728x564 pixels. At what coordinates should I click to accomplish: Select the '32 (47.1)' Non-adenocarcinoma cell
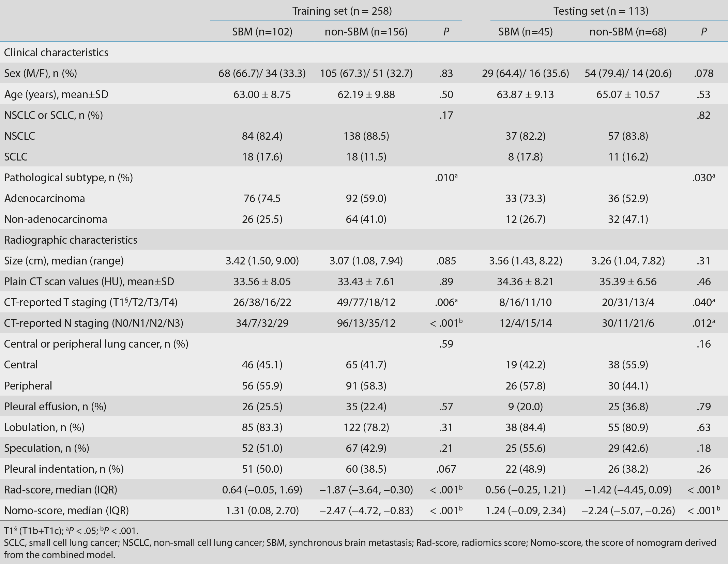[x=628, y=219]
